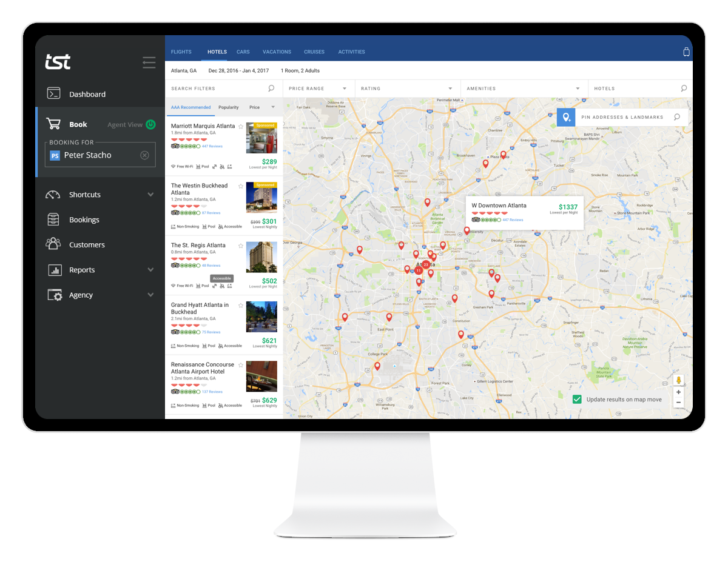728x570 pixels.
Task: Click the Hotels search magnifier icon
Action: coord(684,89)
